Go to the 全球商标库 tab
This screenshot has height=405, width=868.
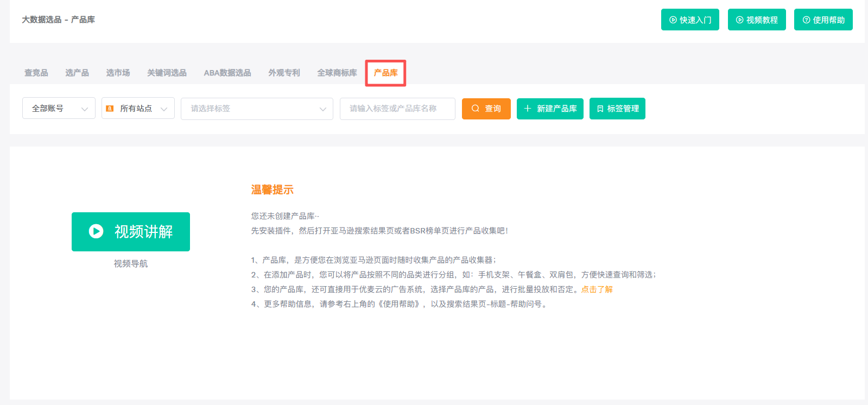click(337, 73)
